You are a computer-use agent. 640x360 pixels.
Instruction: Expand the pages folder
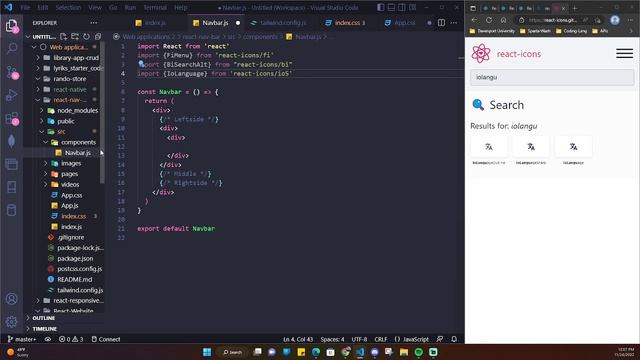click(69, 174)
